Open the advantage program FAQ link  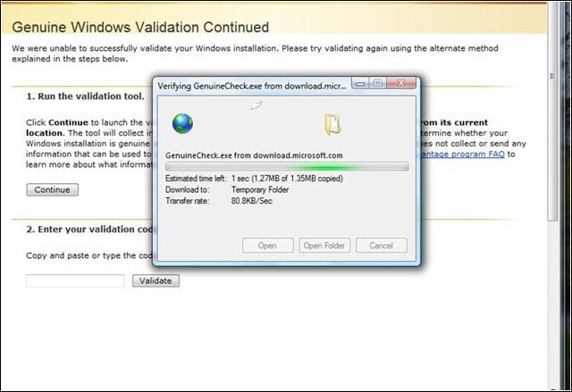click(x=463, y=154)
